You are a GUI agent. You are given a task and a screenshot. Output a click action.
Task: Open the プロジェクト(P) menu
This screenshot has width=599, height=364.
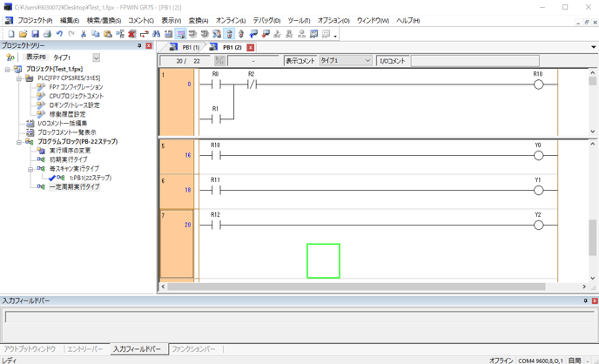[x=35, y=21]
